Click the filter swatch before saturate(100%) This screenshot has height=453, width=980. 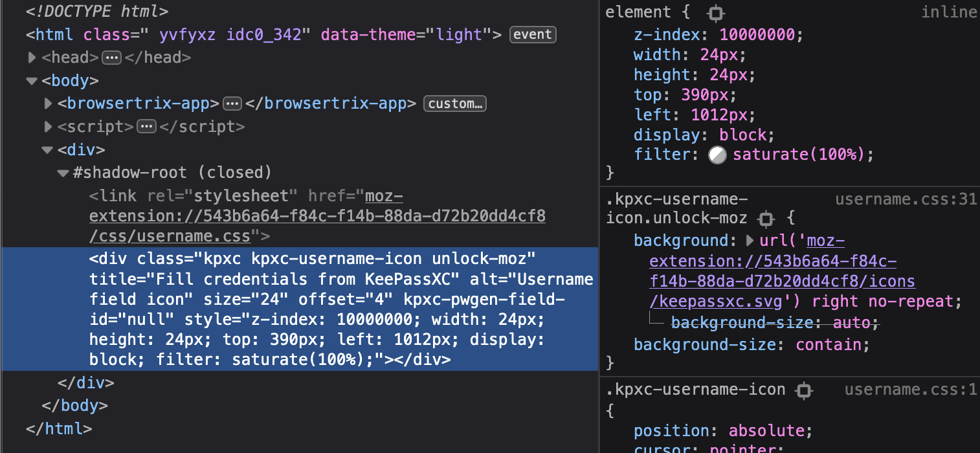[x=717, y=155]
